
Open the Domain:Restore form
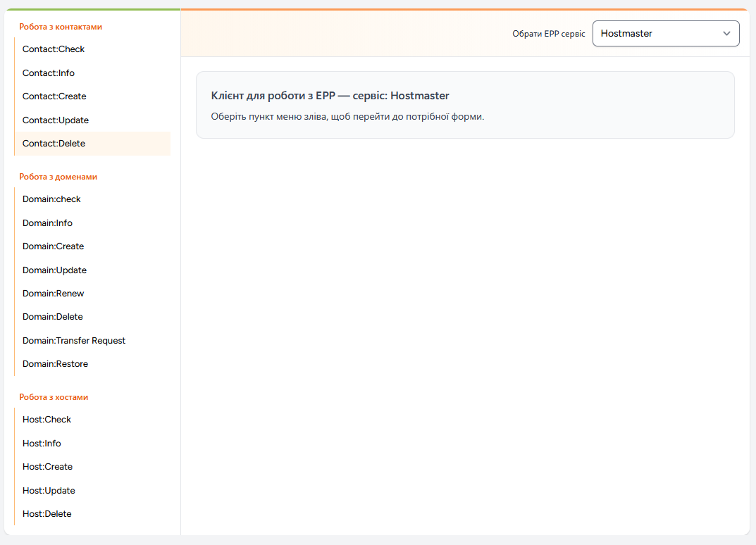(55, 363)
